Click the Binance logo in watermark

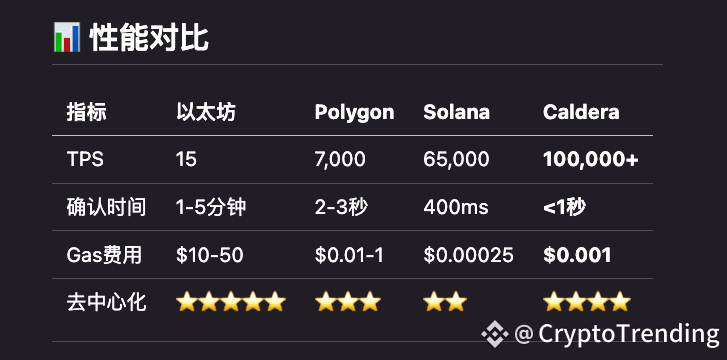click(495, 333)
